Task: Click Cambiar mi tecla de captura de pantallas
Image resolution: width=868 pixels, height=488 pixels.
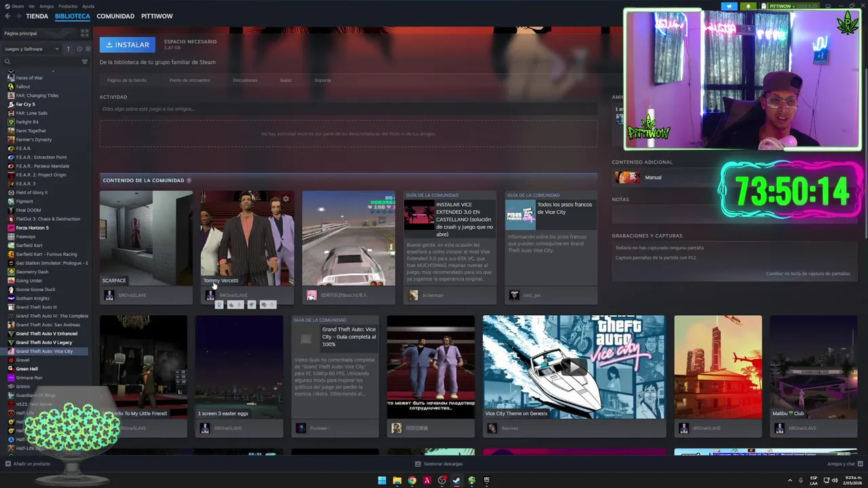Action: (x=808, y=274)
